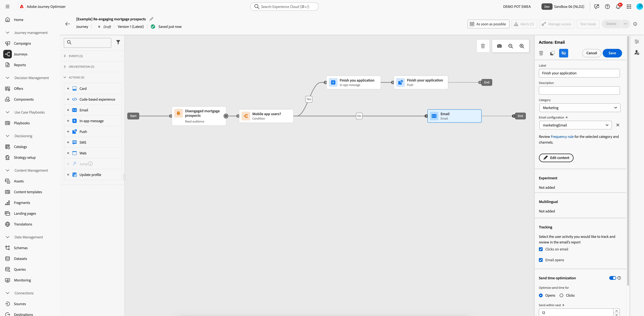Open the dropdown arrow next to Delete
Screen dimensions: 644x316
click(x=625, y=24)
